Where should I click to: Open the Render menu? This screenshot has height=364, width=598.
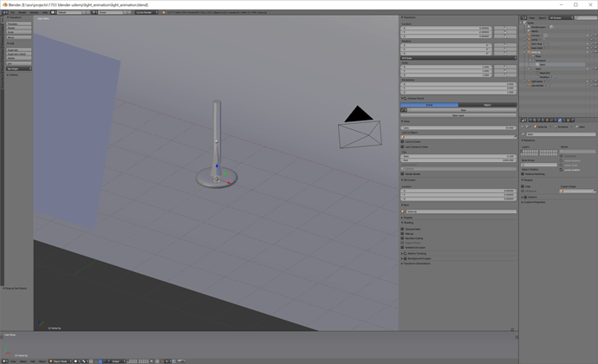23,12
